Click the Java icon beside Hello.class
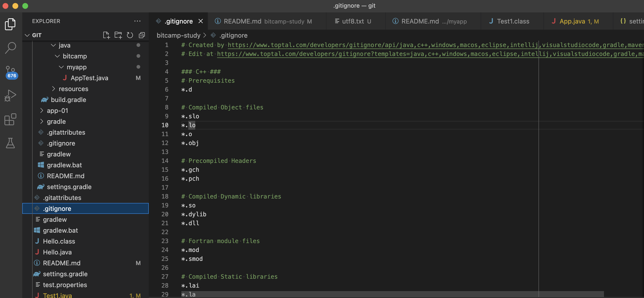This screenshot has width=644, height=298. click(x=37, y=241)
